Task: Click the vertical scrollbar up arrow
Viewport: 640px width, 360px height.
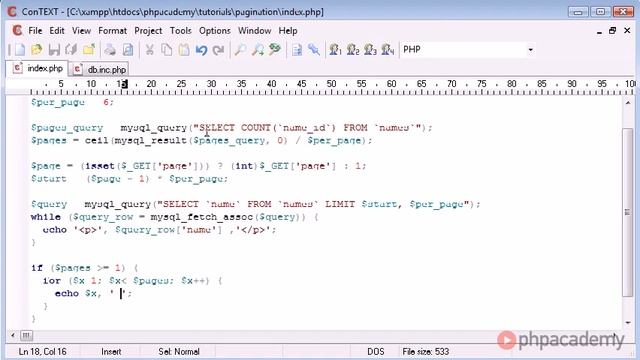Action: click(628, 103)
